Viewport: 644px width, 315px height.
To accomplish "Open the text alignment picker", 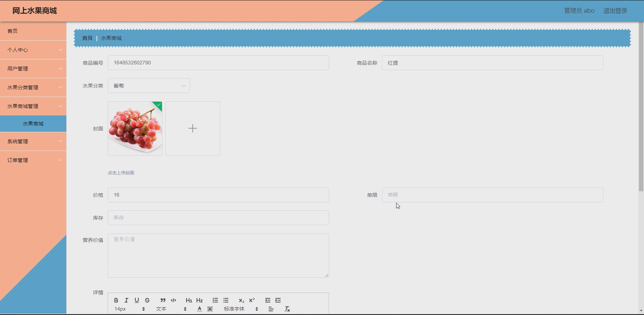I will coord(271,309).
